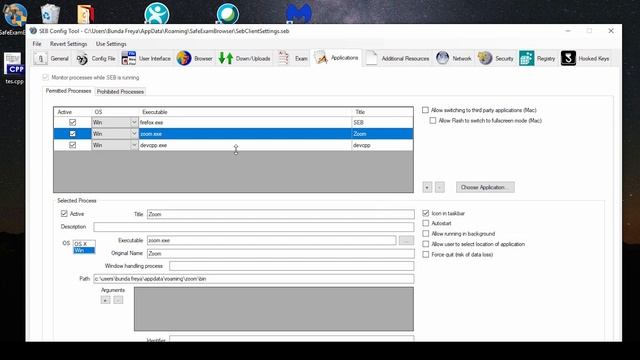
Task: Open the Use Settings menu
Action: pyautogui.click(x=111, y=44)
